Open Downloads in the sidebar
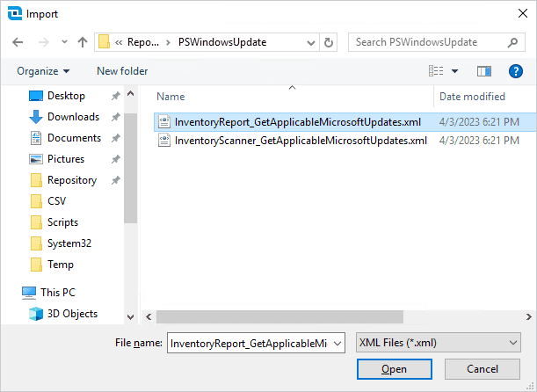 (x=73, y=117)
